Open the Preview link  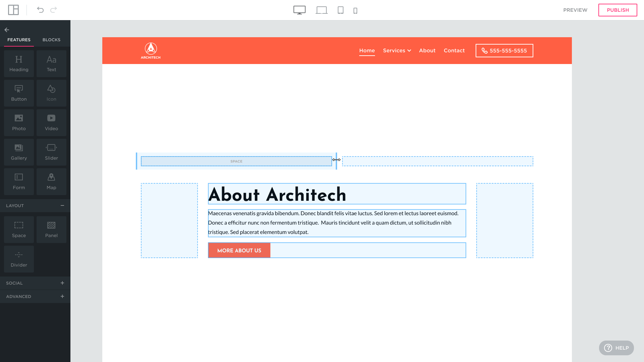[575, 10]
